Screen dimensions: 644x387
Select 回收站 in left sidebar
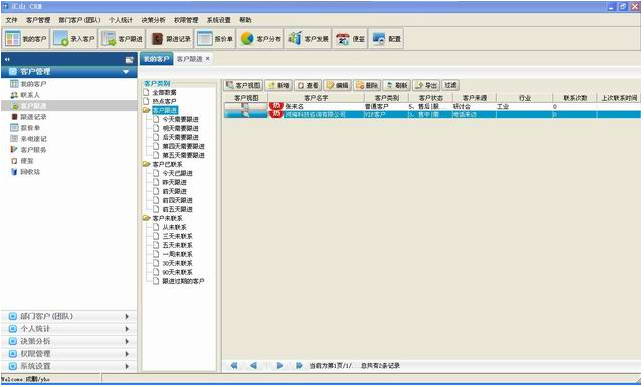click(x=25, y=172)
